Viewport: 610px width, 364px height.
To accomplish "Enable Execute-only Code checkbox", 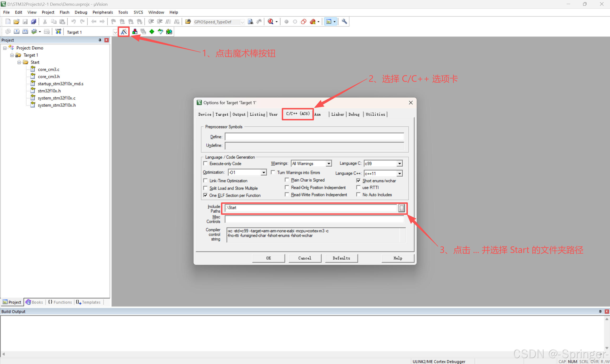I will (x=205, y=163).
